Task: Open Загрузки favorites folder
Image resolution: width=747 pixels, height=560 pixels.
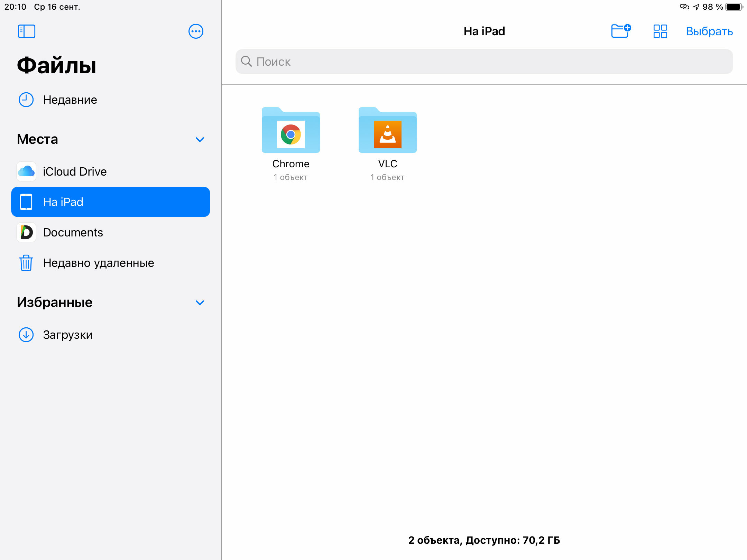Action: [x=111, y=335]
